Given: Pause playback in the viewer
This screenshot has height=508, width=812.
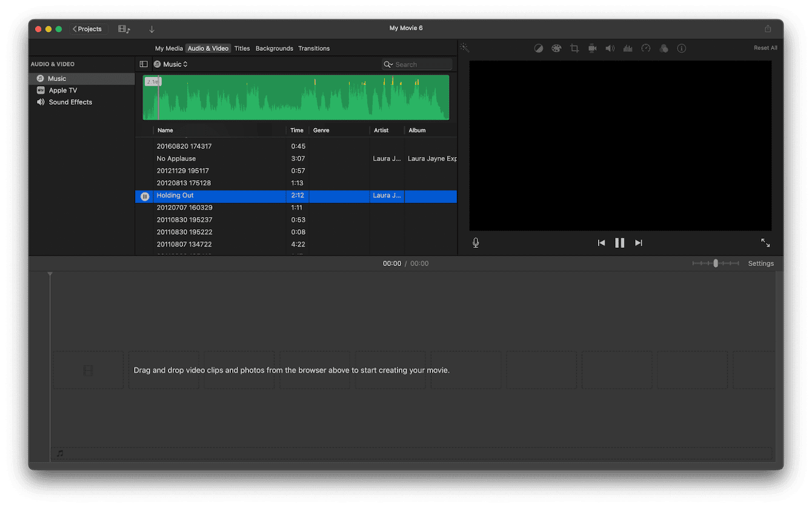Looking at the screenshot, I should click(619, 242).
